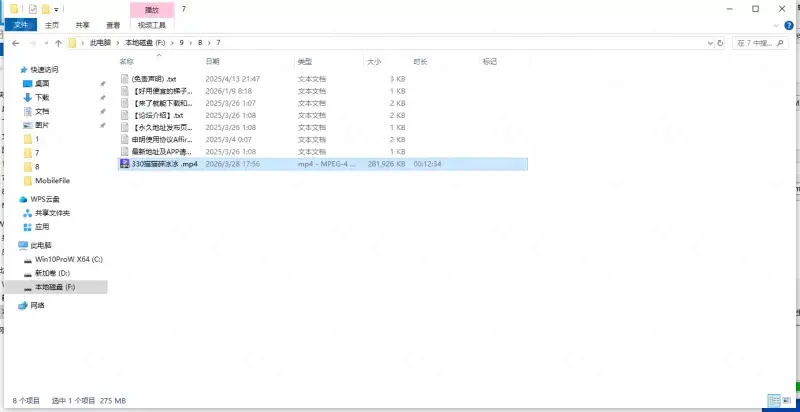The height and width of the screenshot is (412, 800).
Task: Click 此电脑 in the address breadcrumb
Action: (x=101, y=43)
